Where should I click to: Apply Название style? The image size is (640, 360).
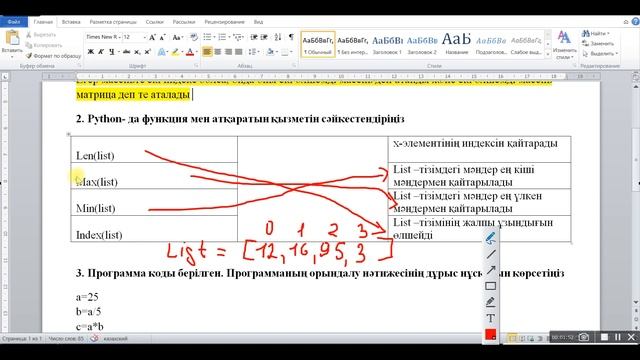click(456, 44)
